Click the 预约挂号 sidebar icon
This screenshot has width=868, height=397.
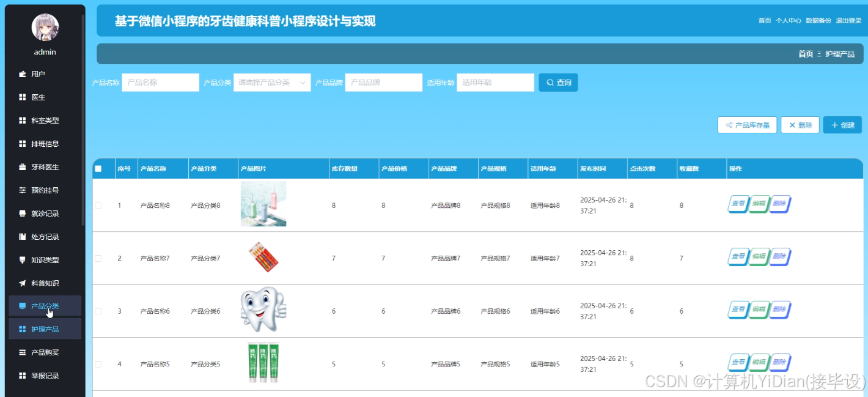point(21,190)
